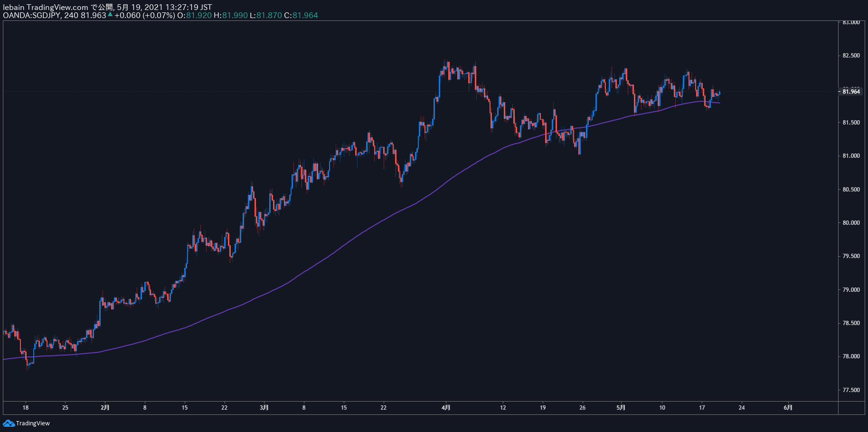The image size is (868, 432).
Task: Click the H:81.990 high value in header
Action: pos(231,15)
